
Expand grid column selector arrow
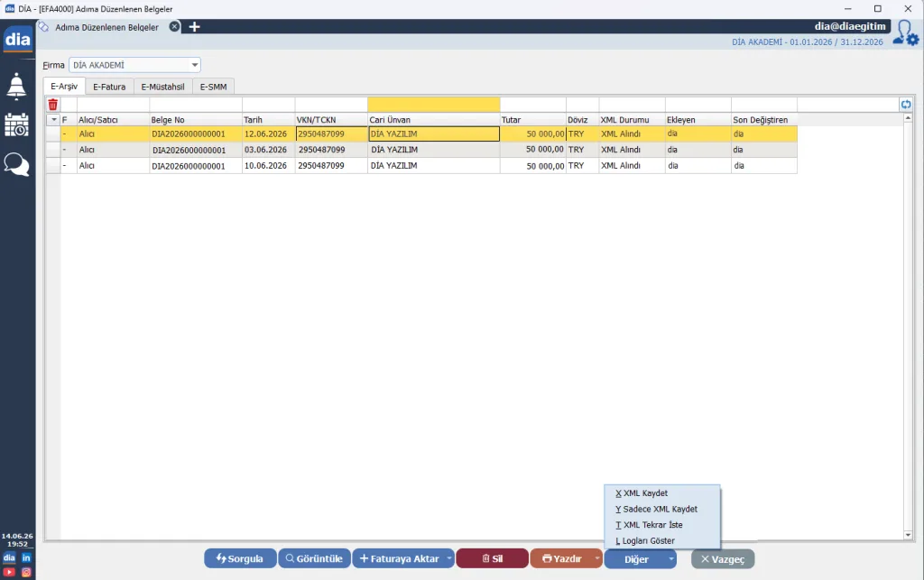point(53,120)
